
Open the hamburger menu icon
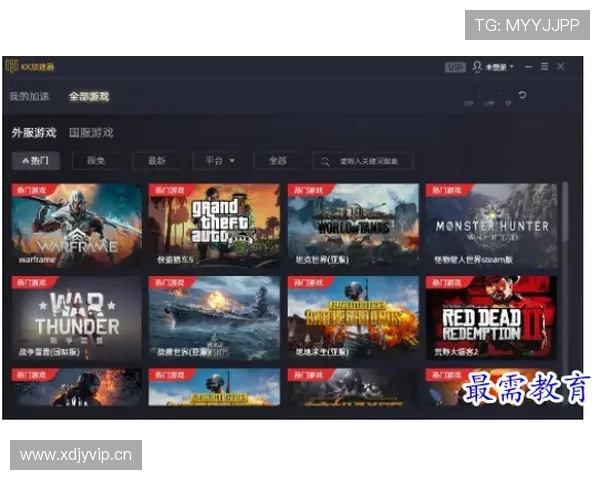(x=545, y=67)
